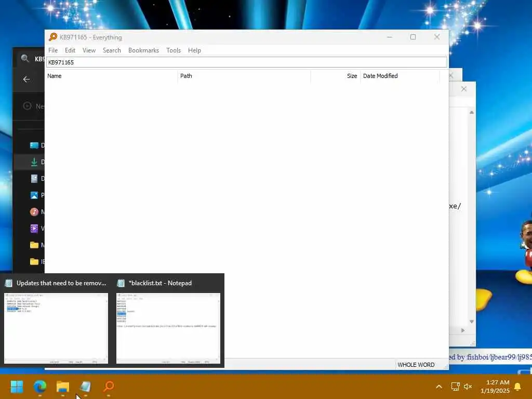This screenshot has width=532, height=399.
Task: Click WHOLE WORD in the status bar
Action: pyautogui.click(x=416, y=365)
